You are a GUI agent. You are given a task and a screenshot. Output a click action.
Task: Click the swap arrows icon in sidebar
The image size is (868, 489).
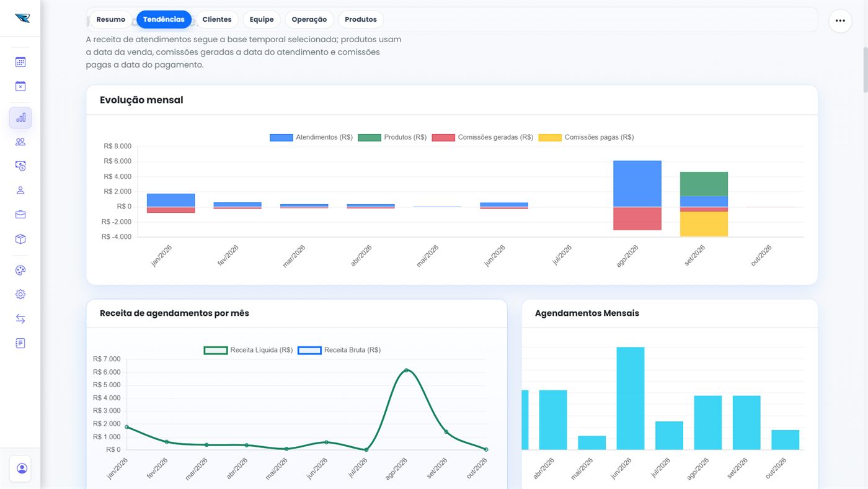click(x=20, y=319)
